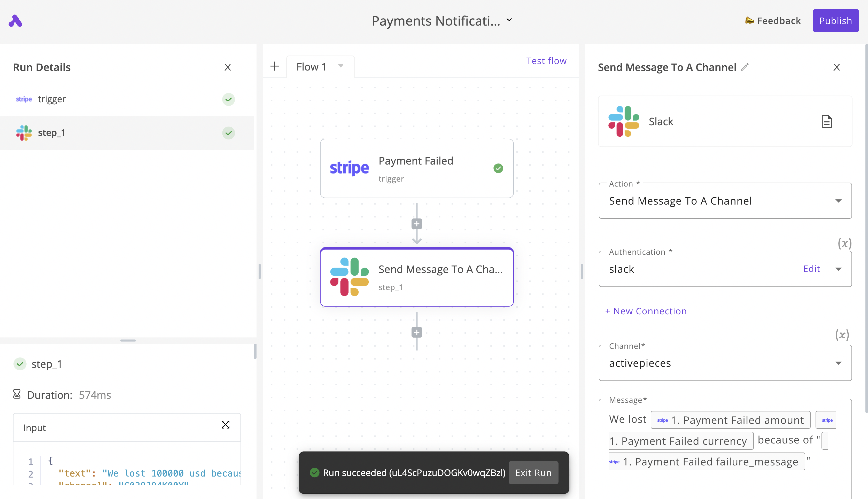Click the add step plus below Payment Failed
This screenshot has width=868, height=499.
pyautogui.click(x=417, y=223)
